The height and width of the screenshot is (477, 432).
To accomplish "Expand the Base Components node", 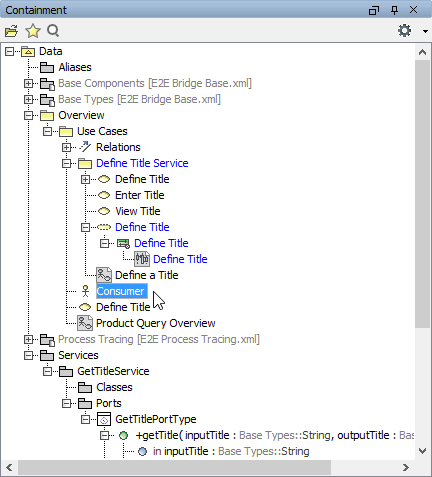I will 29,83.
